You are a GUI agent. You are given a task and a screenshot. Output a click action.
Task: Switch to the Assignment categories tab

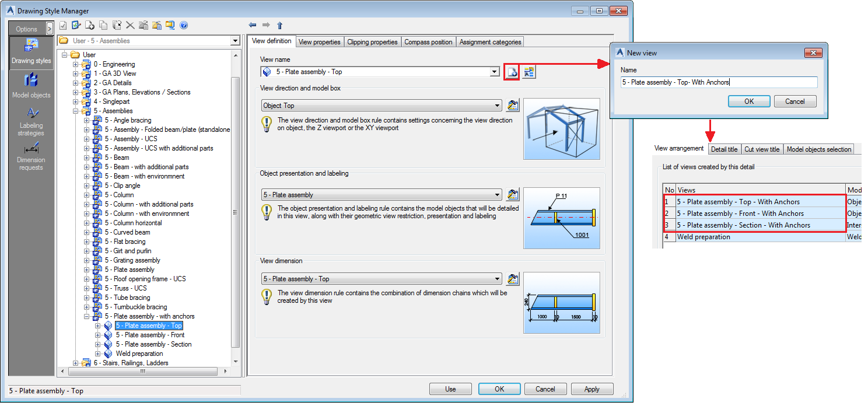pyautogui.click(x=490, y=42)
